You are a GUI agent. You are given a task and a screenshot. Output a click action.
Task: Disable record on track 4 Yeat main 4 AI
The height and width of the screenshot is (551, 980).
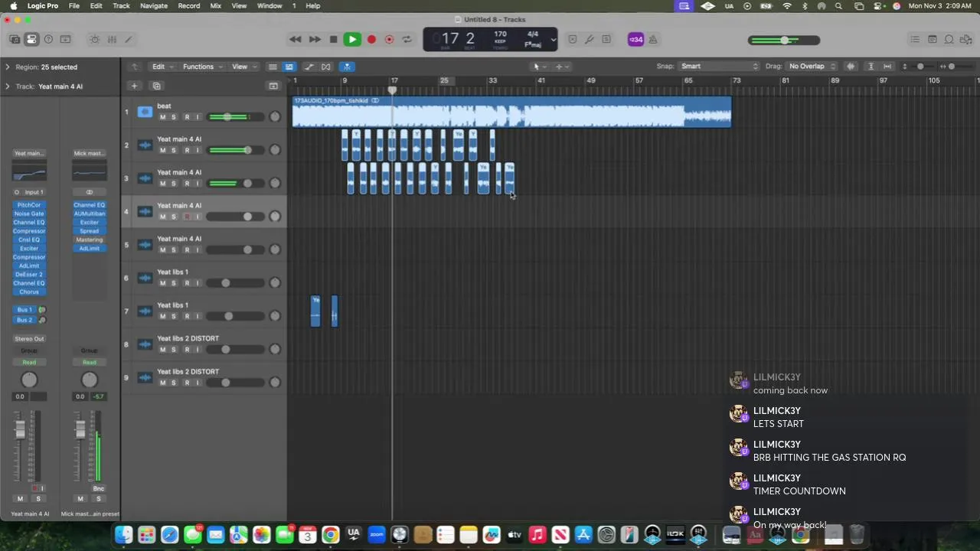pyautogui.click(x=186, y=217)
